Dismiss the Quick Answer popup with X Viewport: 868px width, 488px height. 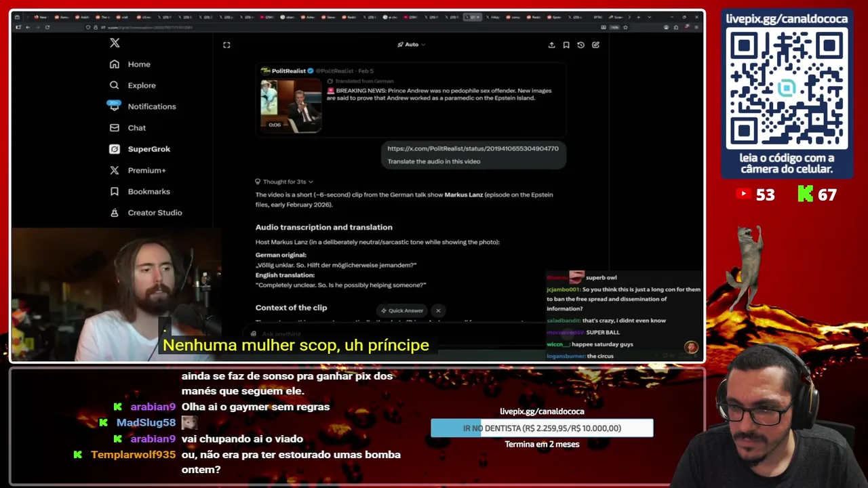tap(438, 310)
